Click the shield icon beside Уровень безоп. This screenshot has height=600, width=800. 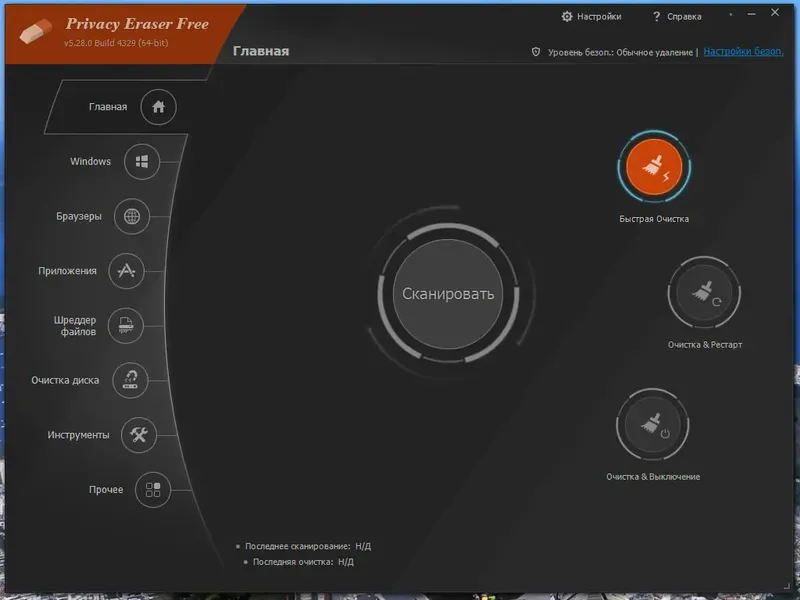(x=536, y=52)
